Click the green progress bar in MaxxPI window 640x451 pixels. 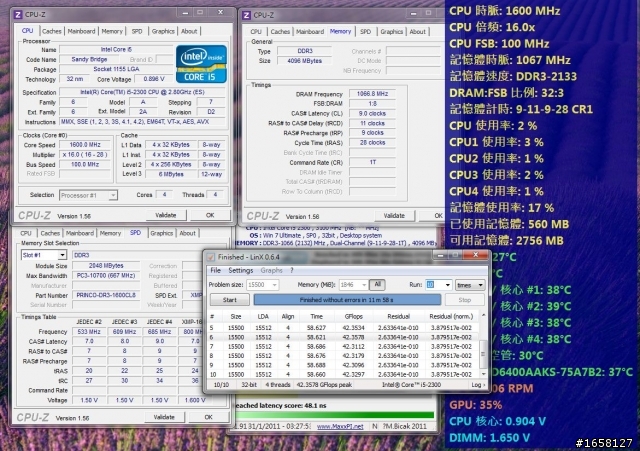click(x=335, y=415)
